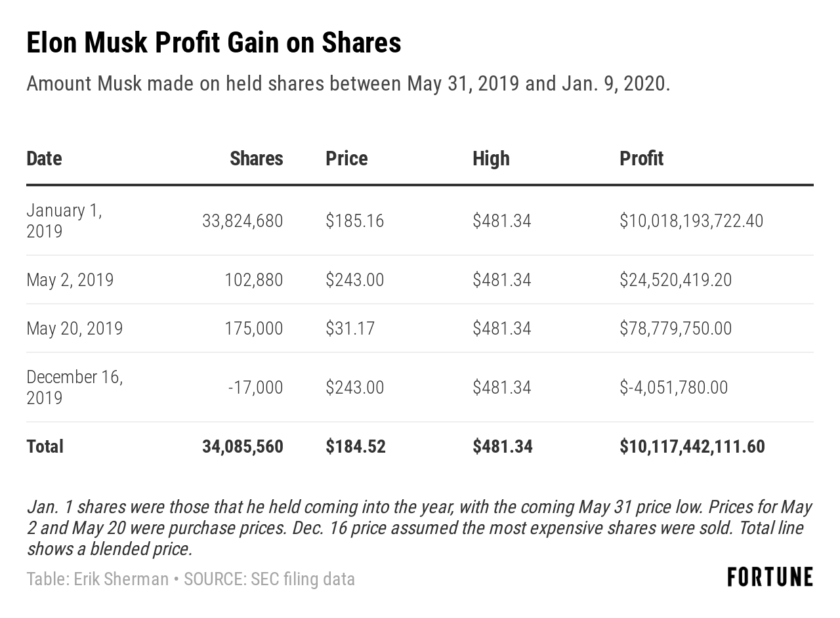Click the Total row label
The image size is (840, 618).
click(45, 446)
